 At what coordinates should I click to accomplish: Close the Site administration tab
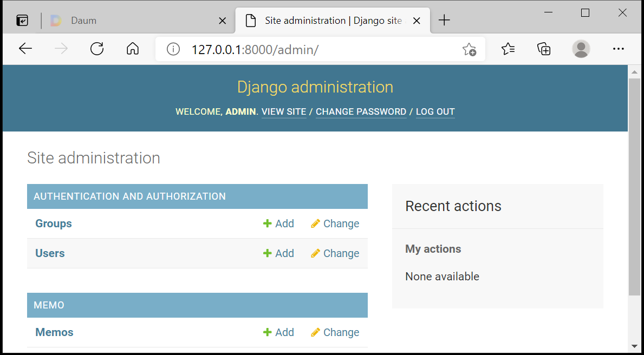(x=417, y=21)
